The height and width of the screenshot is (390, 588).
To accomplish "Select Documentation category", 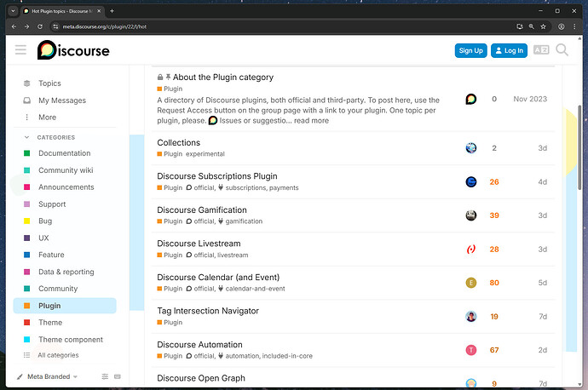I will coord(65,153).
